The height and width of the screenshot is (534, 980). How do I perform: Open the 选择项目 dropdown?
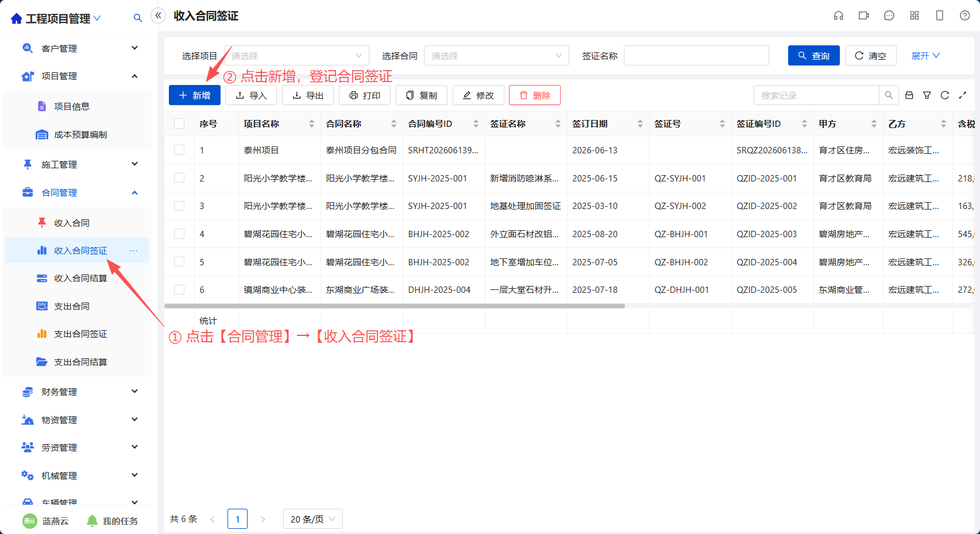(296, 56)
